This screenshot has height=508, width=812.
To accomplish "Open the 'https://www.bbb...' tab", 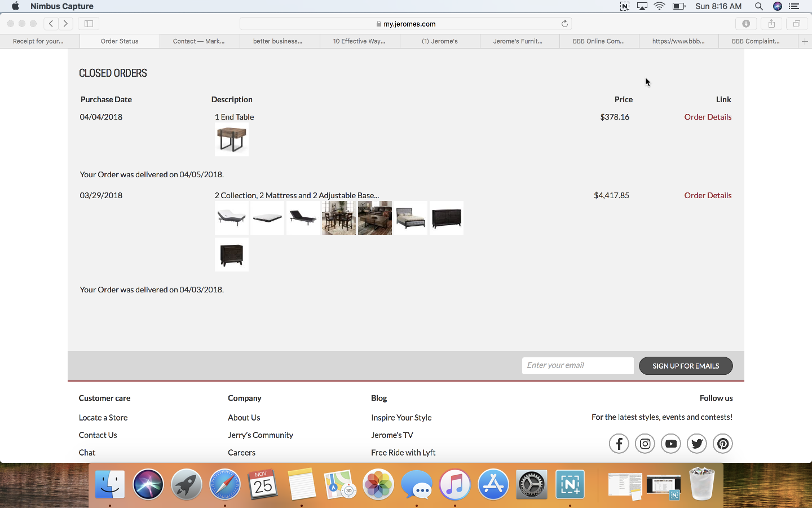I will click(679, 41).
